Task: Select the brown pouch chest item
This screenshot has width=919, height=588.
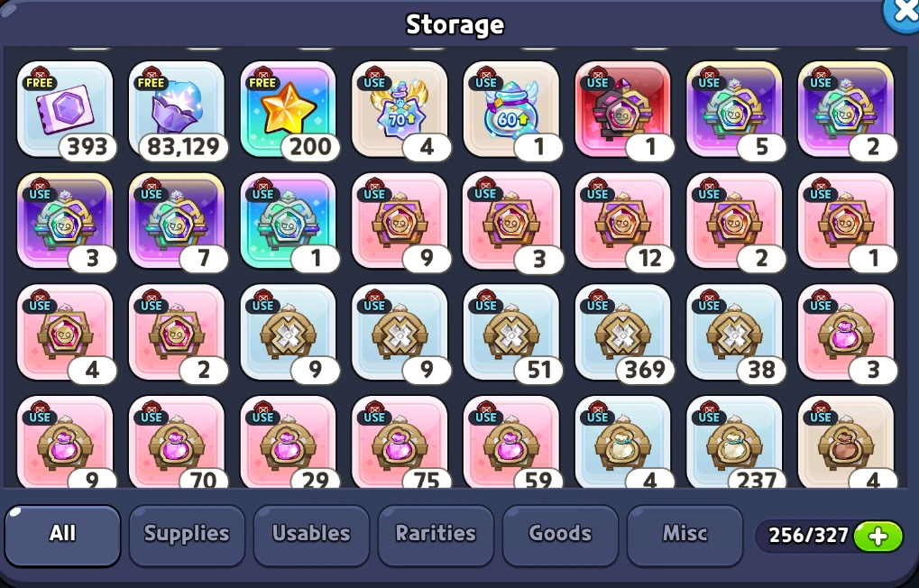Action: pyautogui.click(x=846, y=442)
